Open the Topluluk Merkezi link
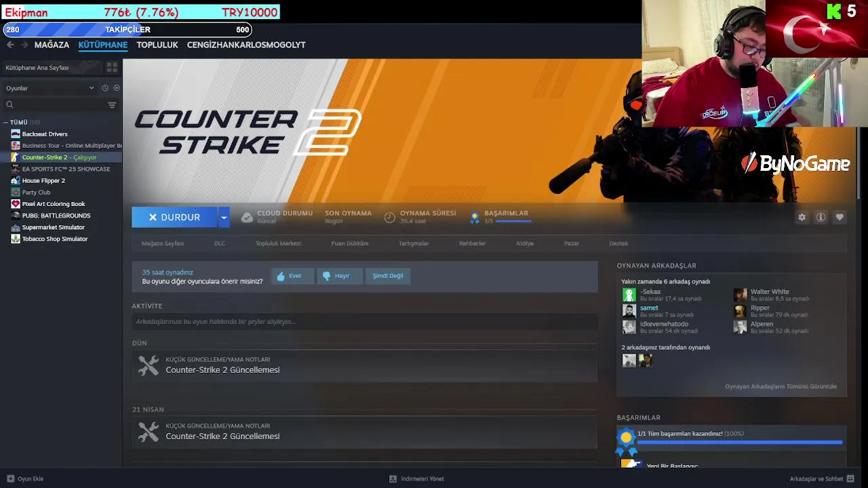868x488 pixels. tap(278, 243)
